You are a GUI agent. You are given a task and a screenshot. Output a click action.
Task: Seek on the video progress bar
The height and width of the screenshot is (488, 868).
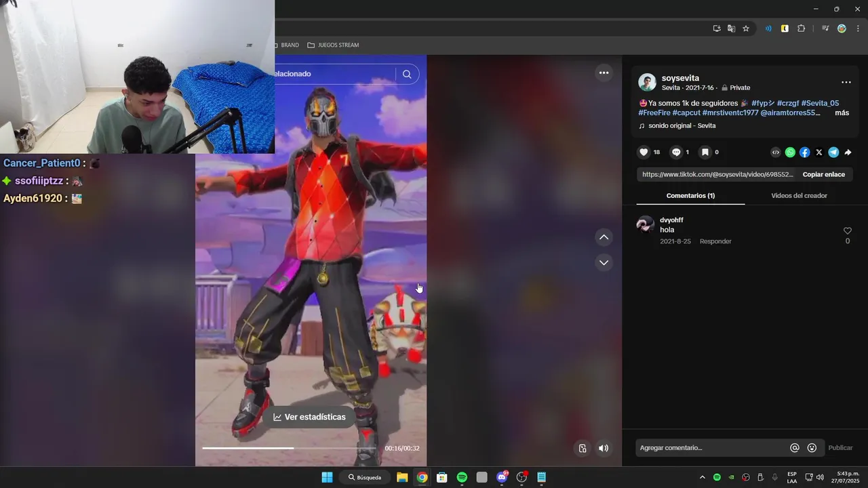(x=290, y=448)
